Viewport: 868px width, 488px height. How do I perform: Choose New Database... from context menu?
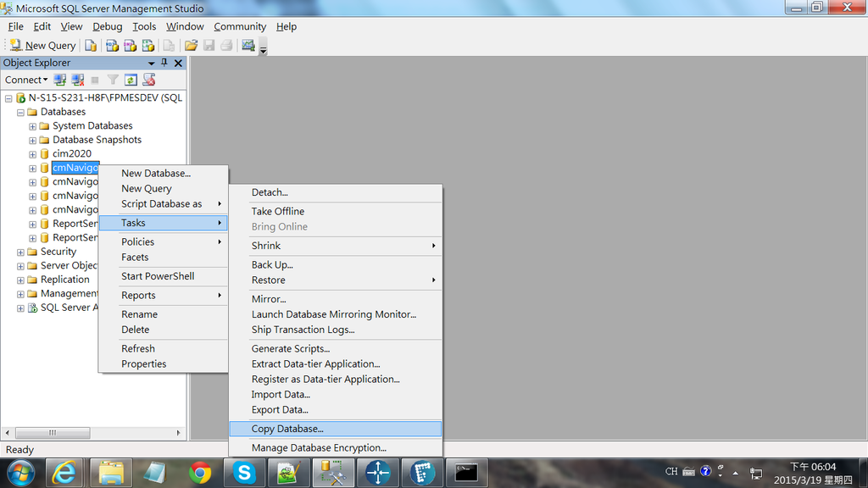point(164,173)
